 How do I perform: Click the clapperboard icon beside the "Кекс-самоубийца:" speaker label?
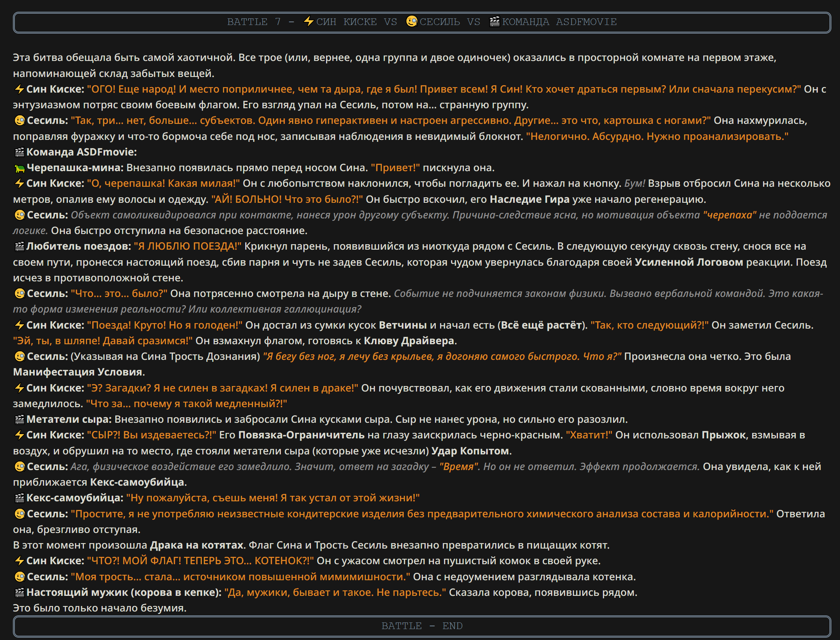pyautogui.click(x=19, y=498)
